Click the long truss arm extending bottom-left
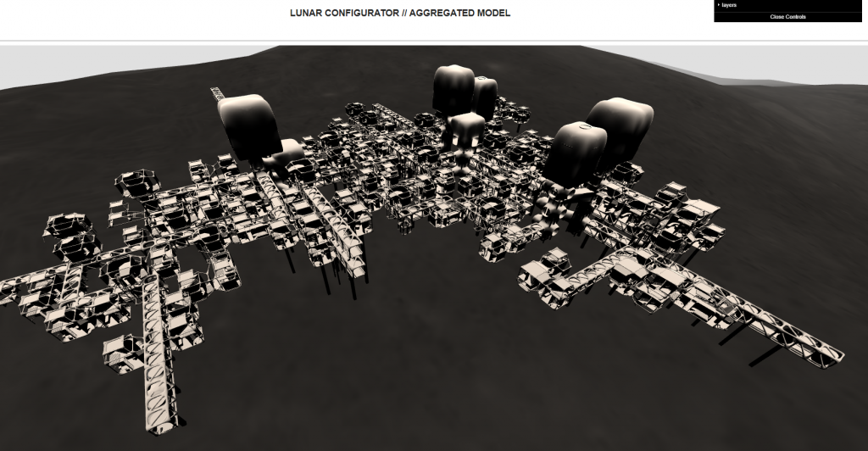Screen dimensions: 868x451 pos(159,356)
